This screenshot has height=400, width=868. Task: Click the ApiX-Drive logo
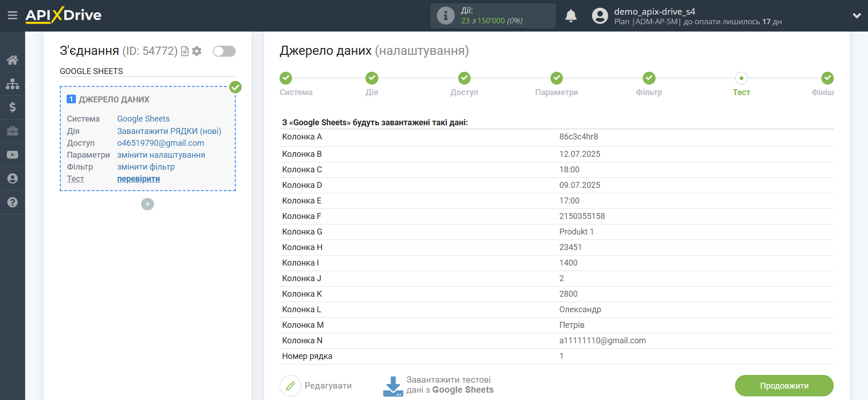(x=64, y=15)
